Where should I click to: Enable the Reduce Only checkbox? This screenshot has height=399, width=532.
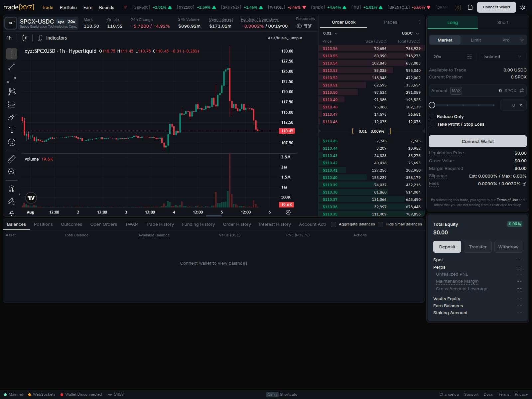pyautogui.click(x=432, y=117)
